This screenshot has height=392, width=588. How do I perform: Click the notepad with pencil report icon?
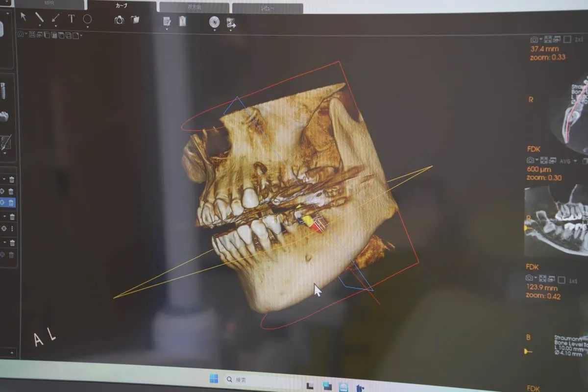point(167,21)
